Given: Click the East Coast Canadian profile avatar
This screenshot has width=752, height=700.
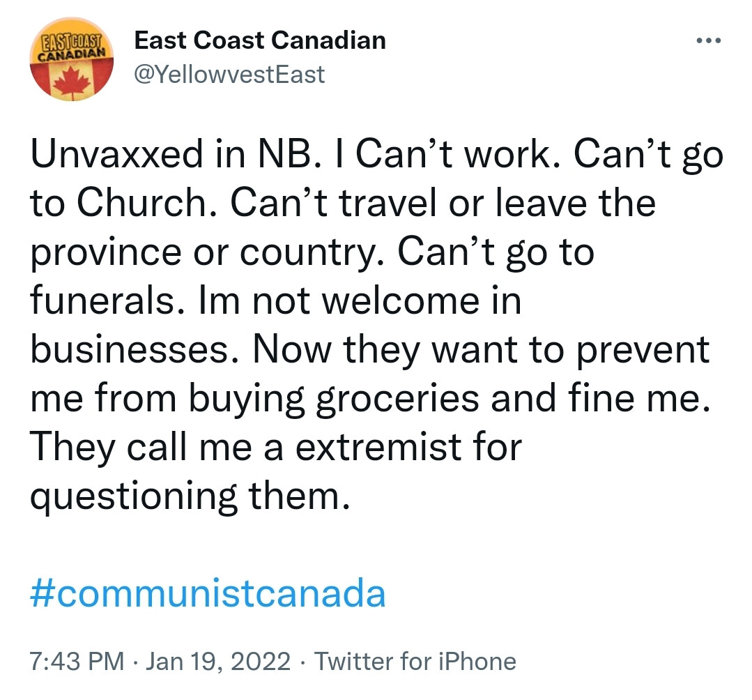Looking at the screenshot, I should point(72,59).
